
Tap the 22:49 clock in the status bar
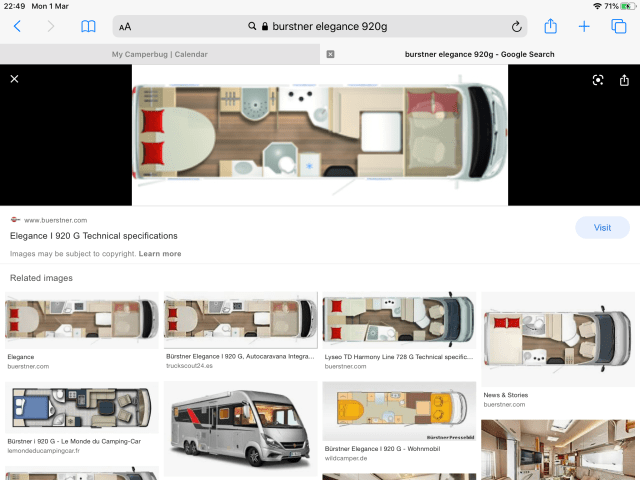tap(14, 6)
